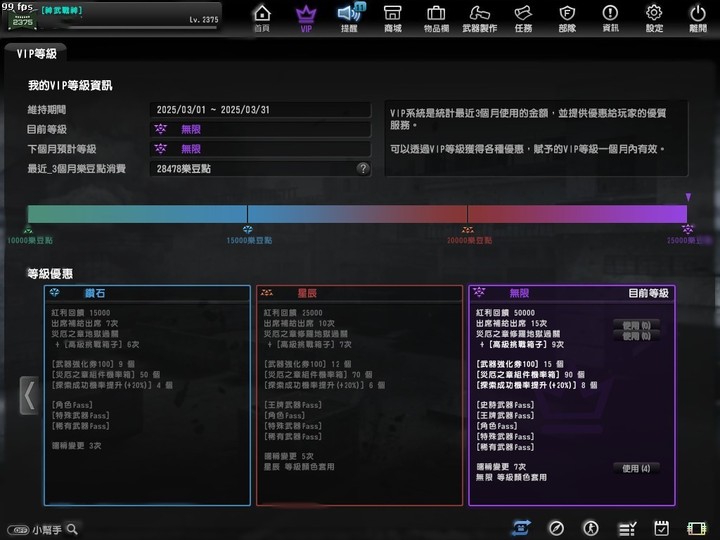Click 使用 (4) beside 暱稱變更 7次

coord(636,468)
